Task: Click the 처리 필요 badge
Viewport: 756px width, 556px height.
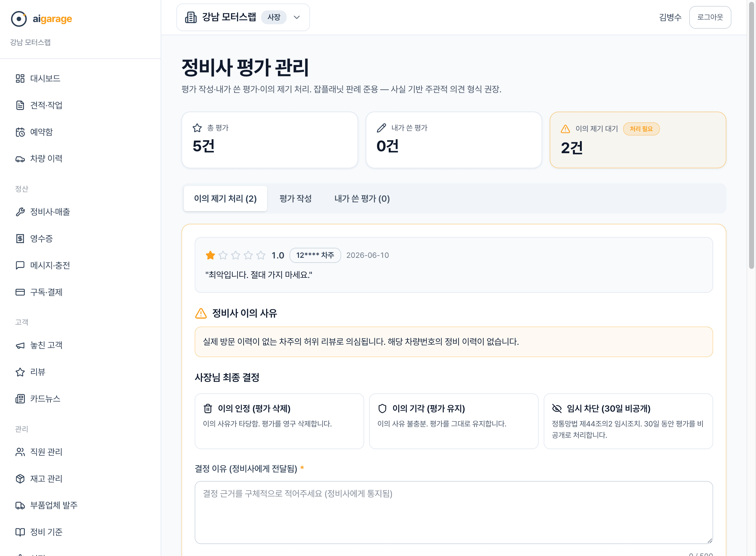Action: pyautogui.click(x=641, y=129)
